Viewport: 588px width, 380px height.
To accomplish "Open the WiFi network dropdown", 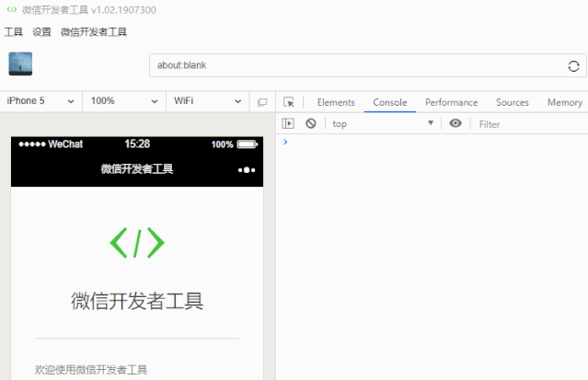I will point(207,101).
